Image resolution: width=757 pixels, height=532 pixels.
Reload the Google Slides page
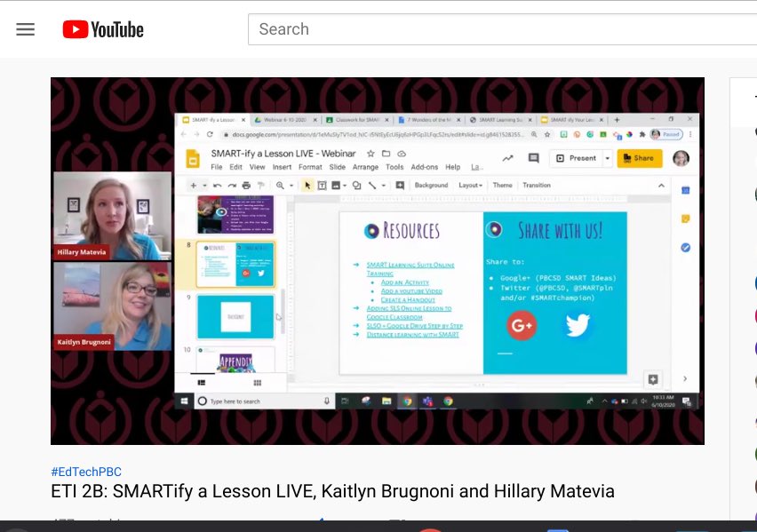pyautogui.click(x=210, y=135)
